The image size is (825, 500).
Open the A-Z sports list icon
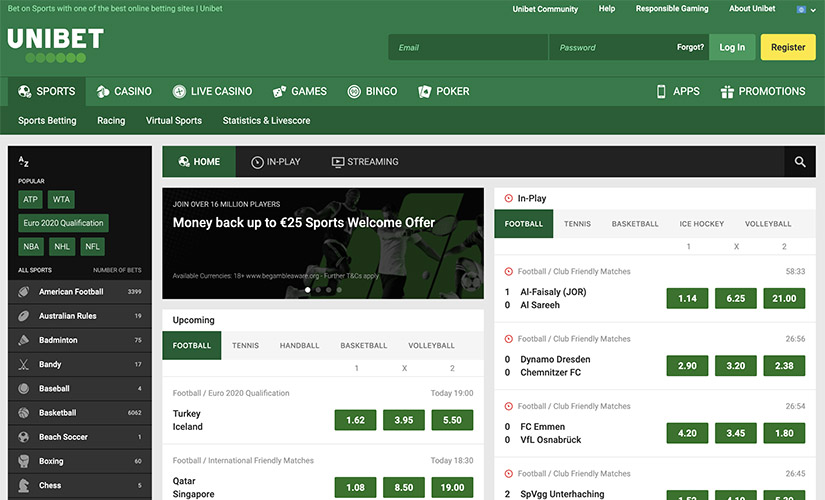(23, 162)
